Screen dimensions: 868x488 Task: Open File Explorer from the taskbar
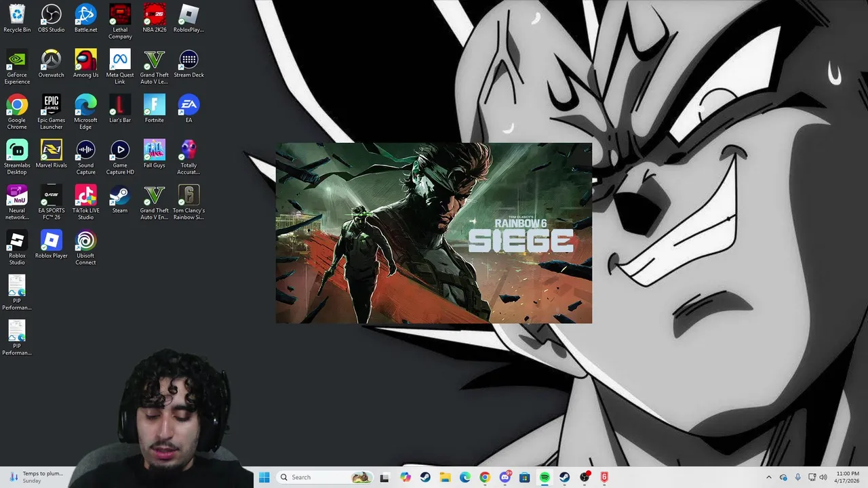(x=445, y=477)
